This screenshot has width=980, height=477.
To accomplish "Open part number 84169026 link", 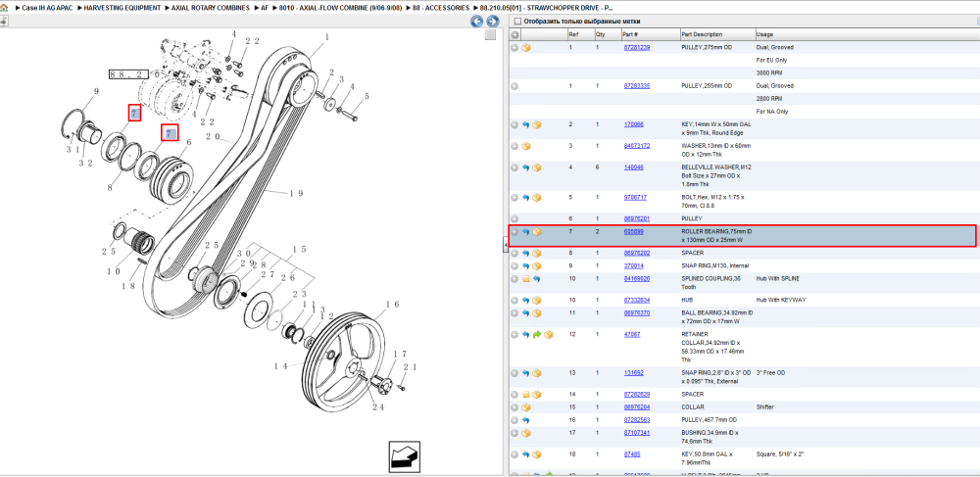I will [637, 278].
